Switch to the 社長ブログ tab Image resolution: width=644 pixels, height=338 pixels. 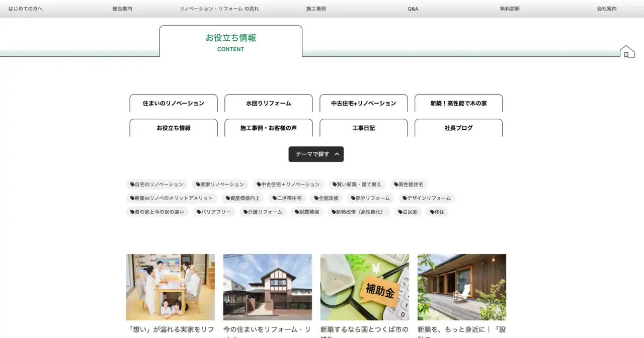(458, 128)
